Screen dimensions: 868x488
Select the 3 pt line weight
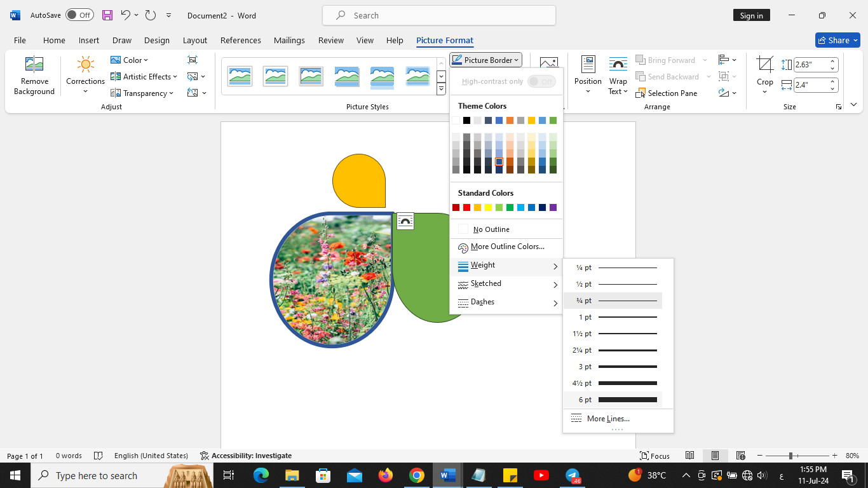(x=613, y=367)
